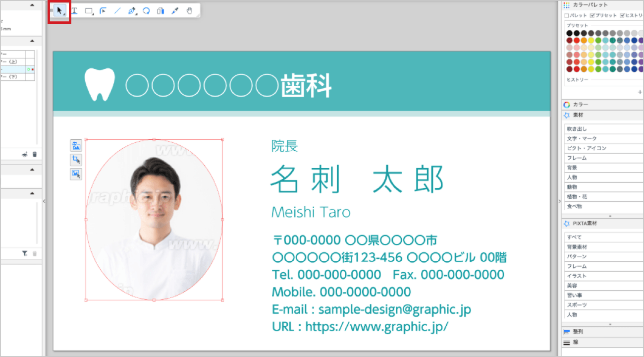The width and height of the screenshot is (644, 357).
Task: Open すべて PIXTA category
Action: (604, 238)
